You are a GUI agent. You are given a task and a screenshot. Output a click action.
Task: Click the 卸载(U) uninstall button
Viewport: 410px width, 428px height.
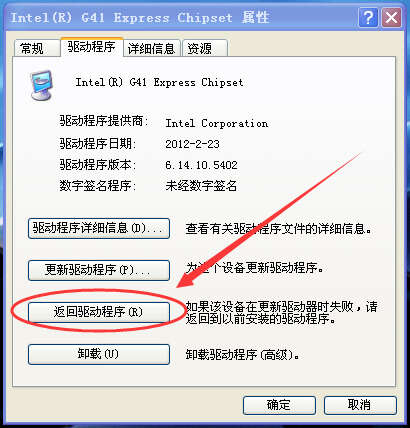click(x=99, y=354)
